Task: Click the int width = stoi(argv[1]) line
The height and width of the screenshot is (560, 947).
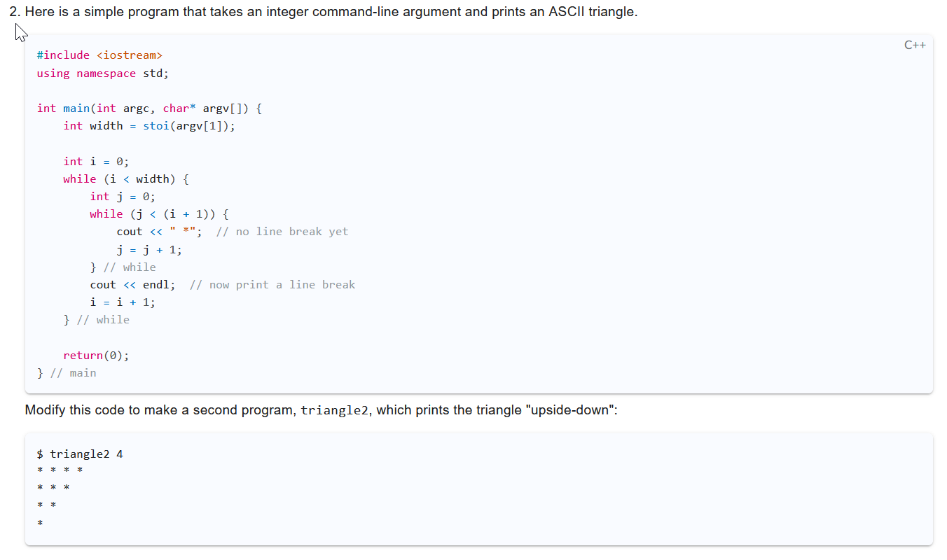Action: [x=148, y=126]
